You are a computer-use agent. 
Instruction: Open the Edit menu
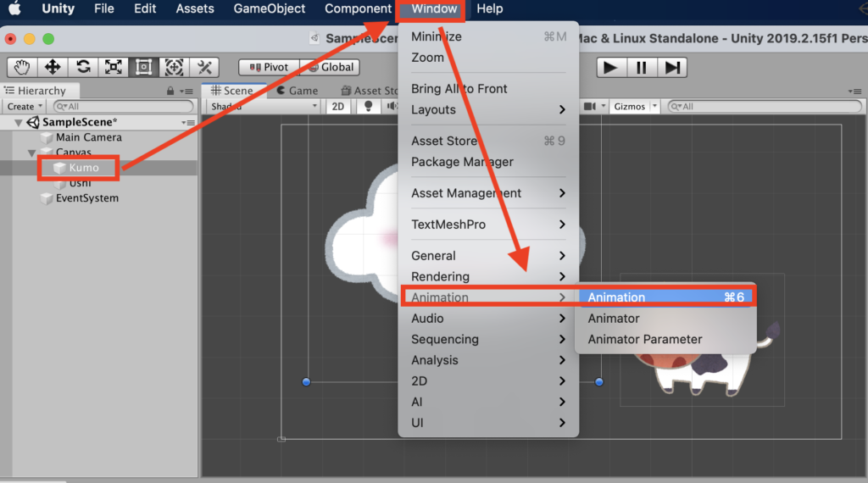tap(144, 8)
